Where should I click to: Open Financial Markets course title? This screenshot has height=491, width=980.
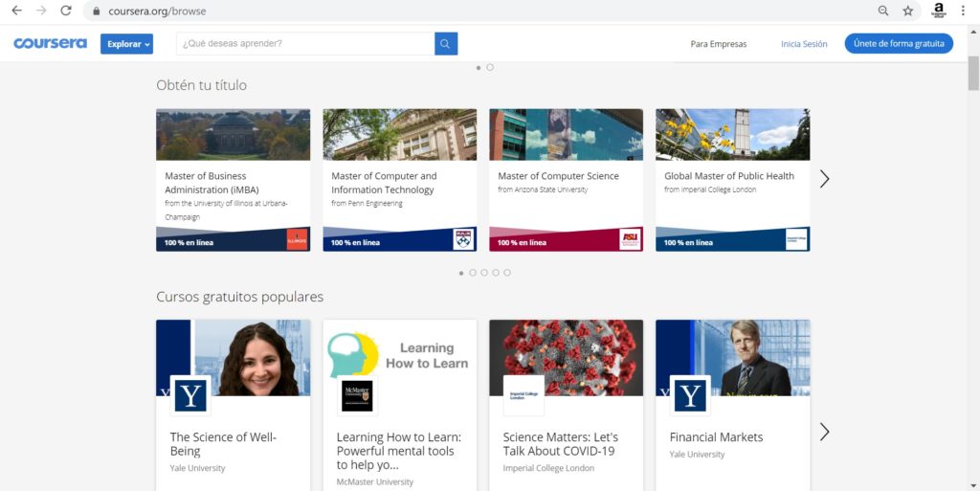tap(716, 437)
